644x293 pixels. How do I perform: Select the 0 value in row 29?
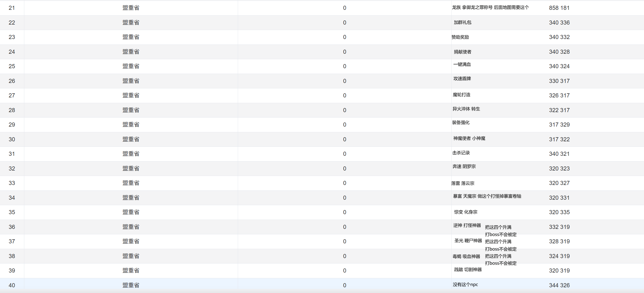pyautogui.click(x=344, y=125)
